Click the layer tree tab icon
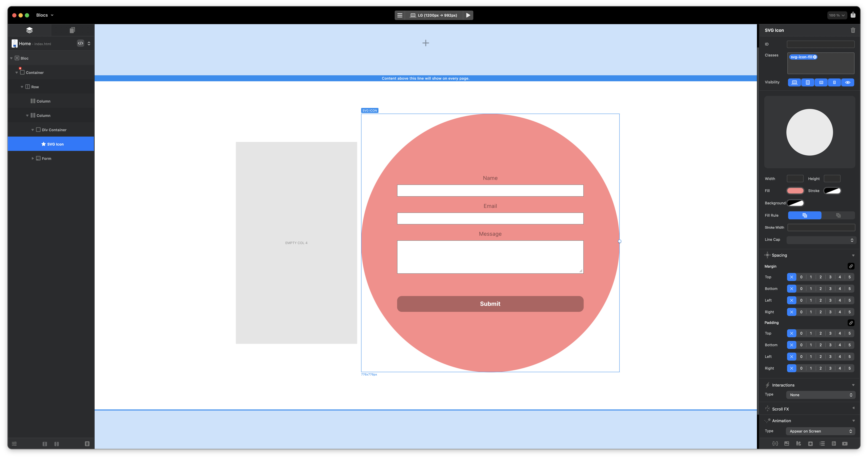The height and width of the screenshot is (458, 868). 29,30
